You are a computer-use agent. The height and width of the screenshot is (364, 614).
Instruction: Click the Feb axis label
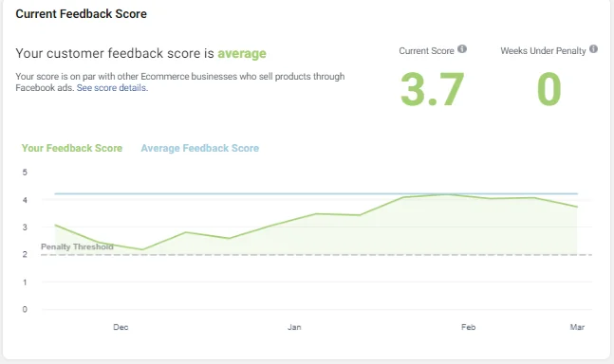pos(469,327)
